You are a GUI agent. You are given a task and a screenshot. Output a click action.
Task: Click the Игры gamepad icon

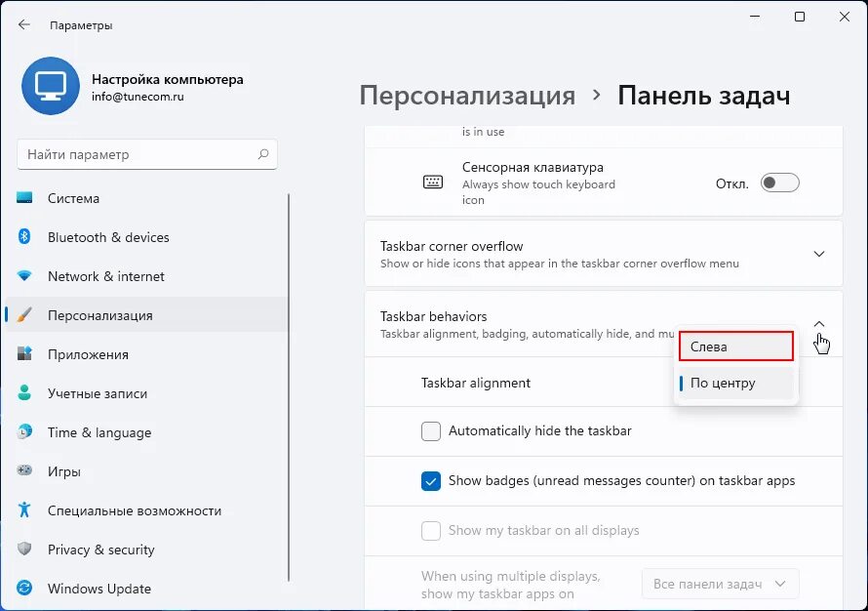coord(24,471)
